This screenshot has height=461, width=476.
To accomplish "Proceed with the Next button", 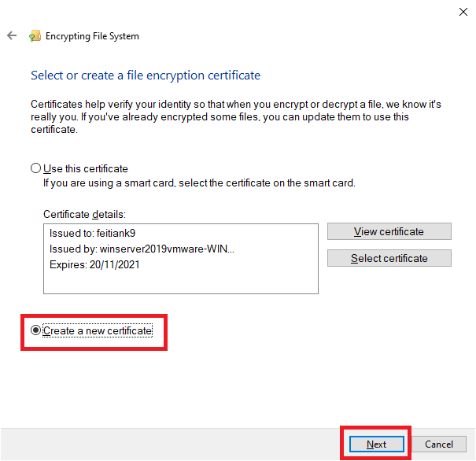I will pos(376,444).
